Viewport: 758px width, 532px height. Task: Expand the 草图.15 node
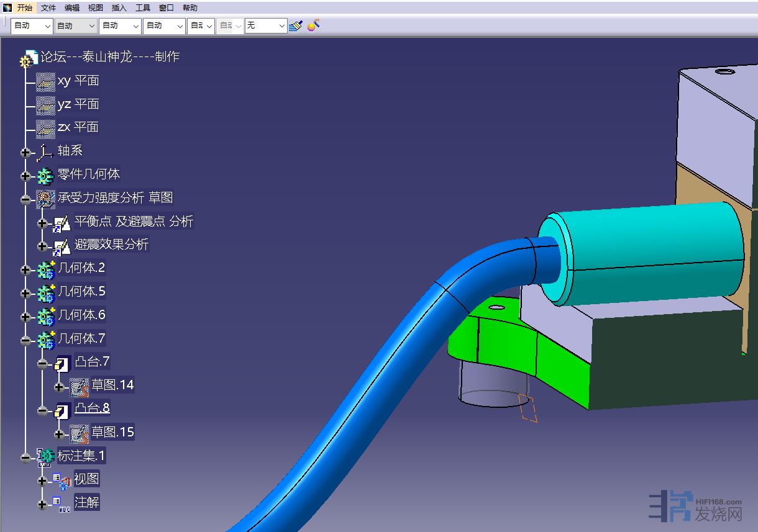click(x=59, y=434)
